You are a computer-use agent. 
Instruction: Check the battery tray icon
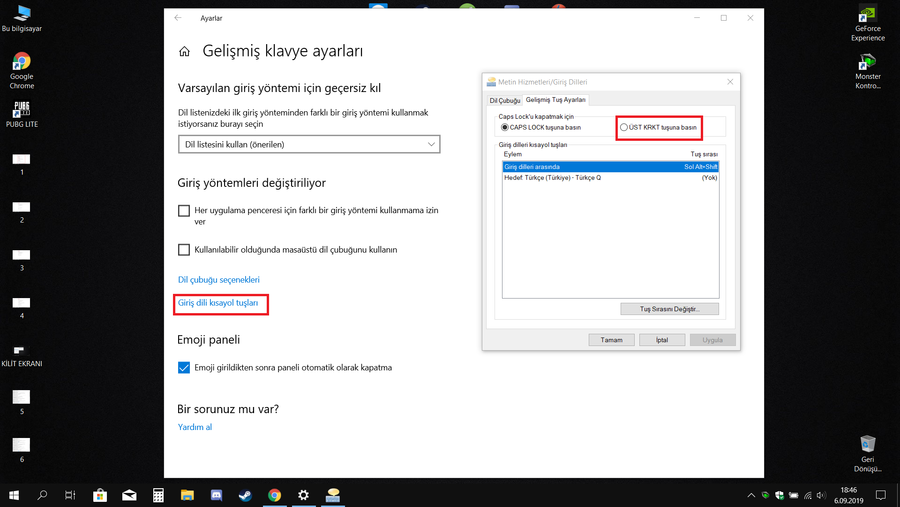click(x=793, y=495)
